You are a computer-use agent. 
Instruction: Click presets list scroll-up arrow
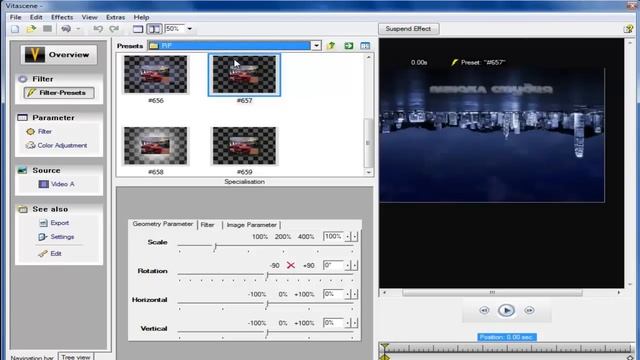tap(369, 58)
